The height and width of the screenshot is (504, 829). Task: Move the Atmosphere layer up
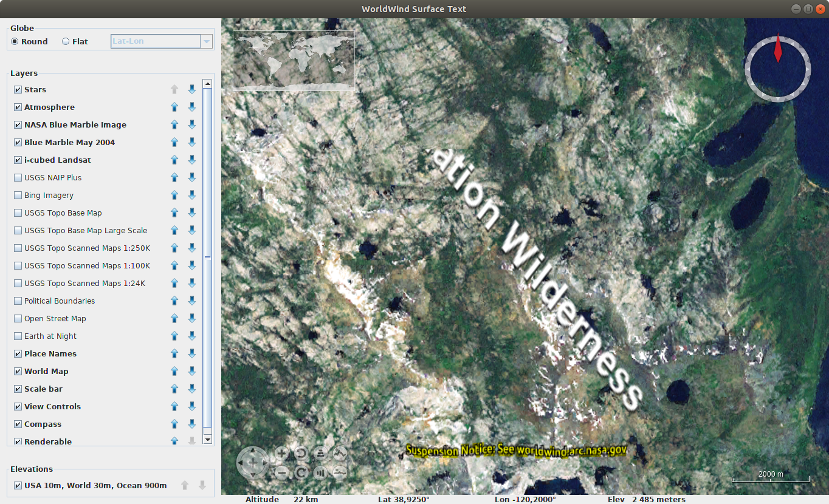[174, 107]
